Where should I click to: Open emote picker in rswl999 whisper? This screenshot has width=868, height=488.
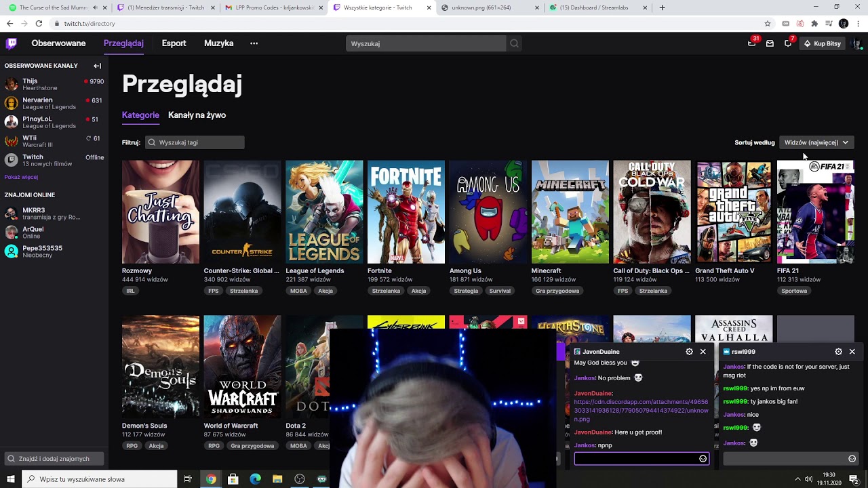[x=852, y=459]
